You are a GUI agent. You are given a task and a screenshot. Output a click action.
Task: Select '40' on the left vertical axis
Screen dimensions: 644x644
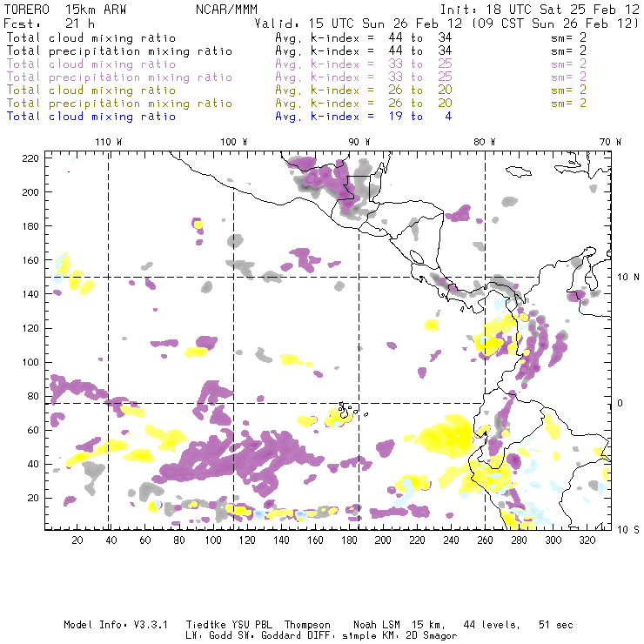33,464
